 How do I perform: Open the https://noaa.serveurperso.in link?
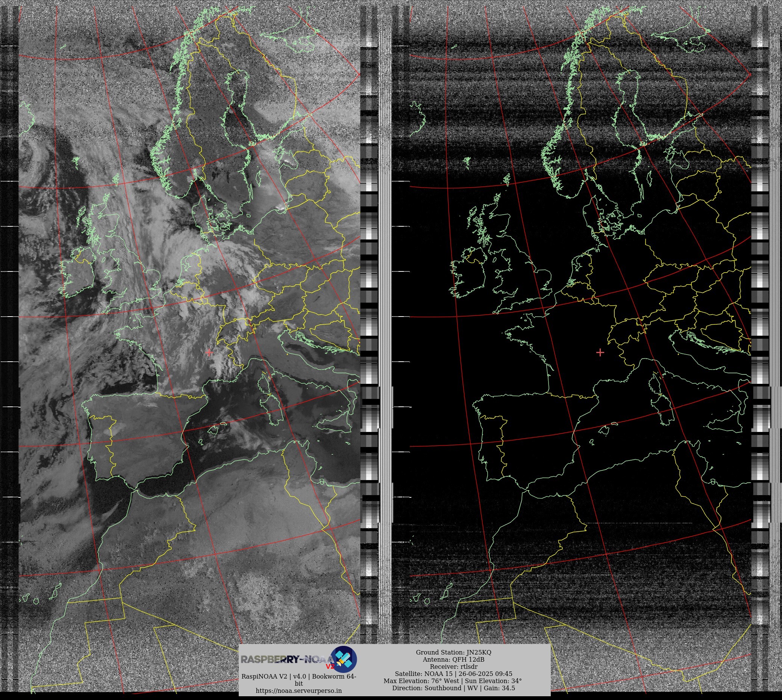coord(299,690)
